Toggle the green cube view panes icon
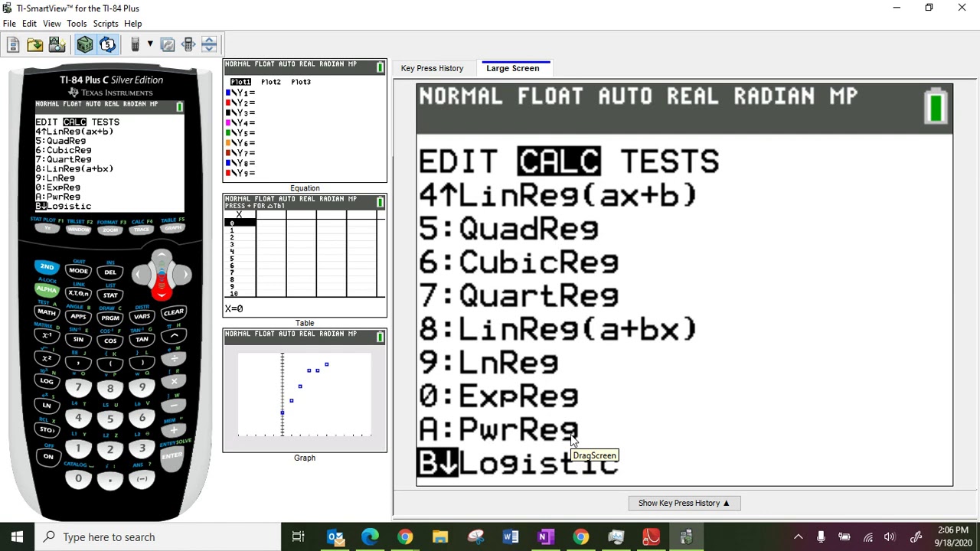Viewport: 980px width, 551px height. [84, 44]
